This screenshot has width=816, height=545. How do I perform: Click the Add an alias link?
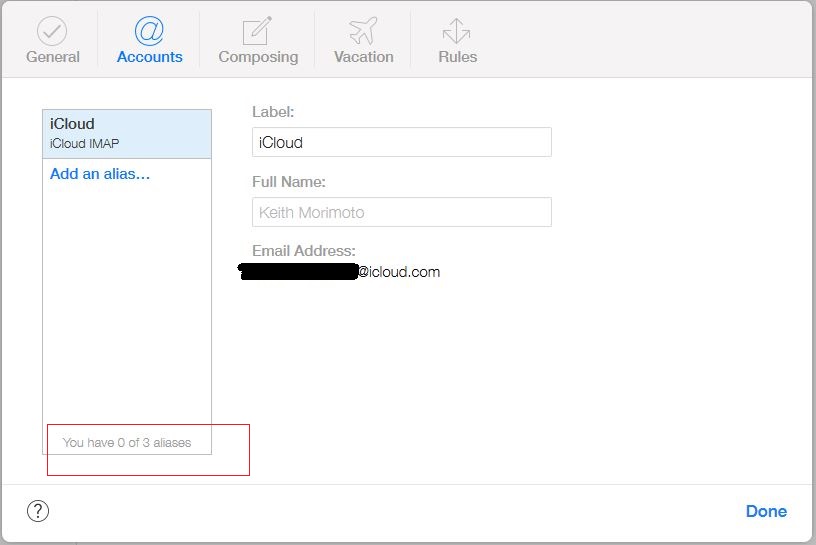coord(100,174)
